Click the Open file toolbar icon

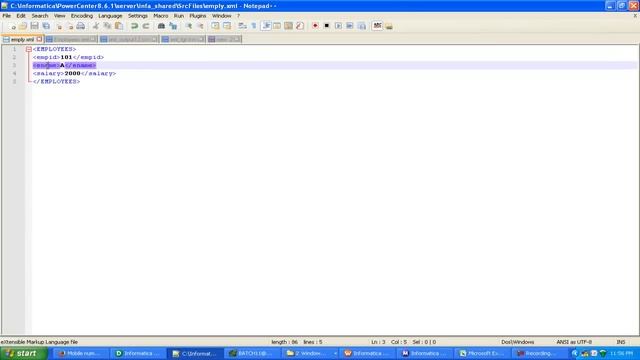[23, 26]
